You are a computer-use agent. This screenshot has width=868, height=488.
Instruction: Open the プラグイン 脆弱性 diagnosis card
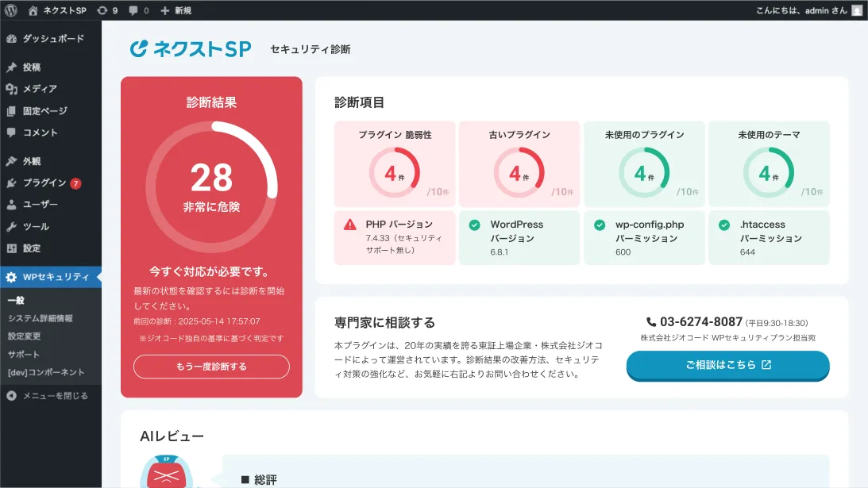point(395,163)
